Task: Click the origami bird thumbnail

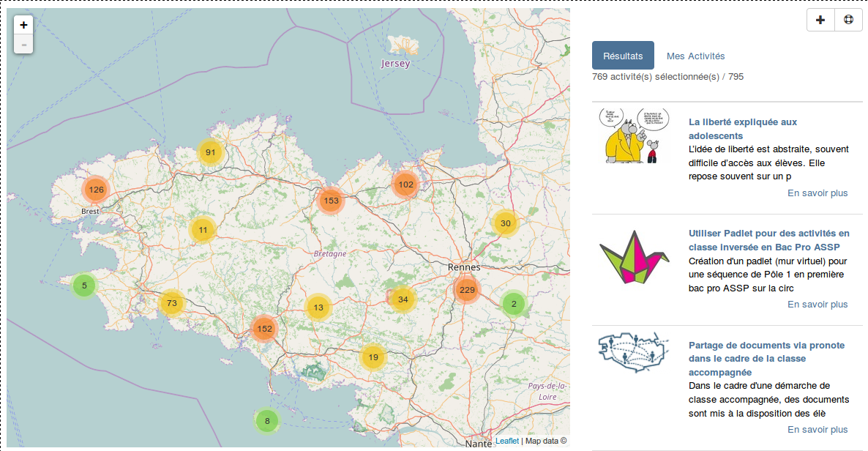Action: [634, 258]
